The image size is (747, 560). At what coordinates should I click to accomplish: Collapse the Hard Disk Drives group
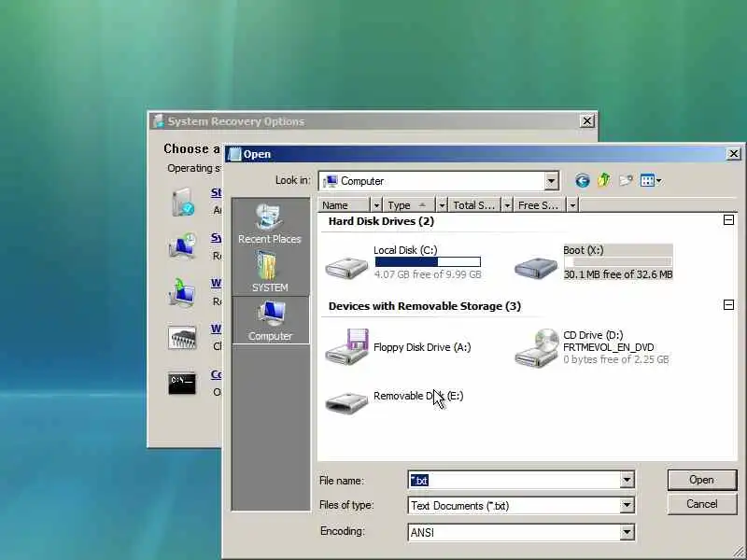click(728, 219)
